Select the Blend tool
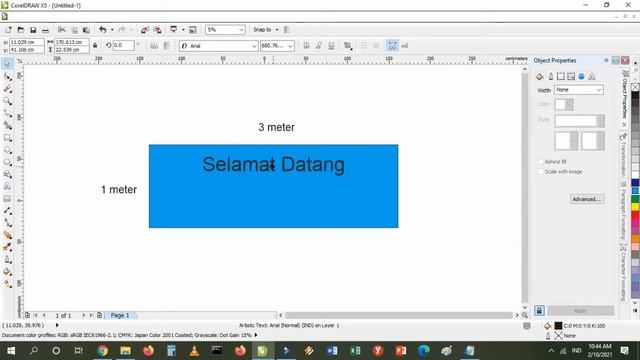Viewport: 640px width, 360px height. [x=7, y=235]
